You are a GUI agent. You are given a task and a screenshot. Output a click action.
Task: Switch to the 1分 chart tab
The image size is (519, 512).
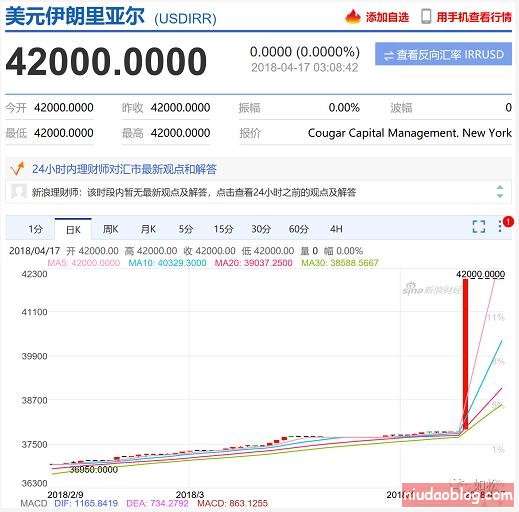35,229
